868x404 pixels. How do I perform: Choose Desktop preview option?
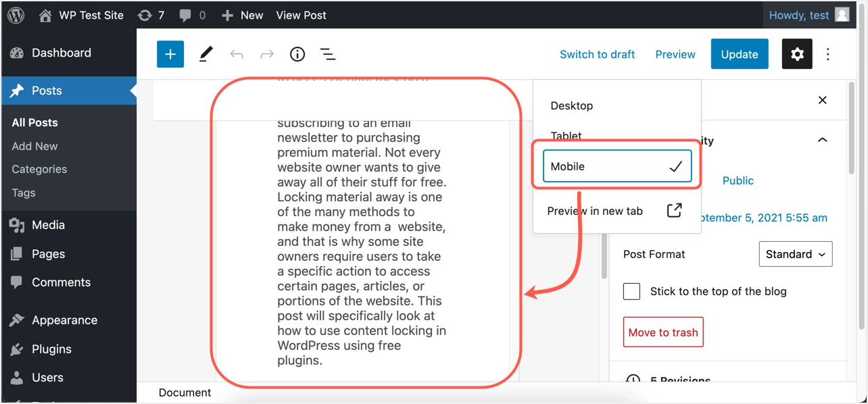[572, 106]
